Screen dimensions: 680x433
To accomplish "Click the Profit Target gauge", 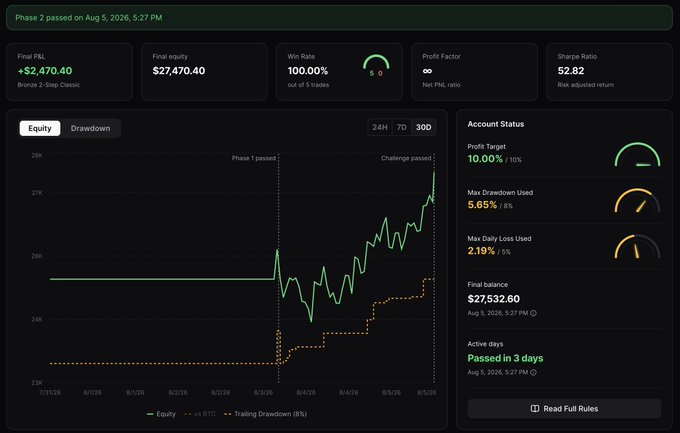I will [x=638, y=155].
